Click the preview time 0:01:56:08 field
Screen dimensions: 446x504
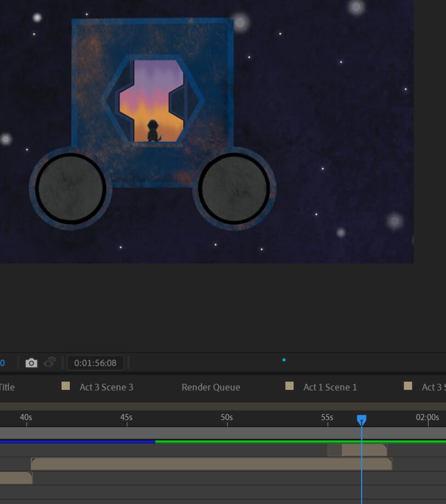[x=95, y=363]
